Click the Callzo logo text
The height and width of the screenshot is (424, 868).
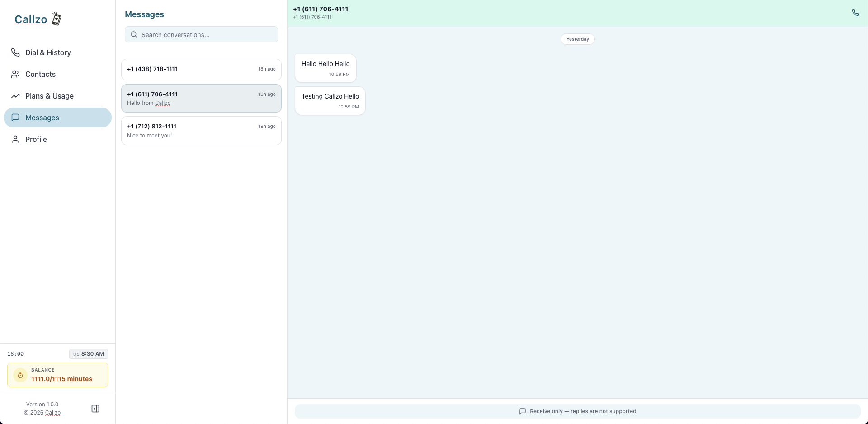coord(31,19)
